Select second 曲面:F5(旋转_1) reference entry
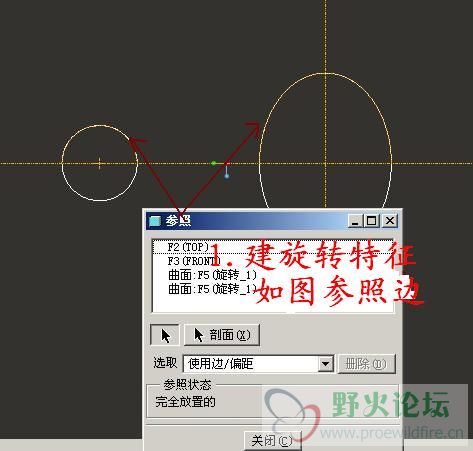This screenshot has height=451, width=473. coord(212,289)
